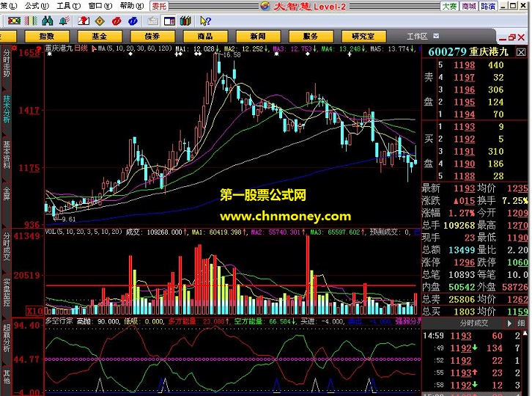Image resolution: width=532 pixels, height=396 pixels.
Task: Click the colored stripes toolbar icon
Action: coord(31,21)
